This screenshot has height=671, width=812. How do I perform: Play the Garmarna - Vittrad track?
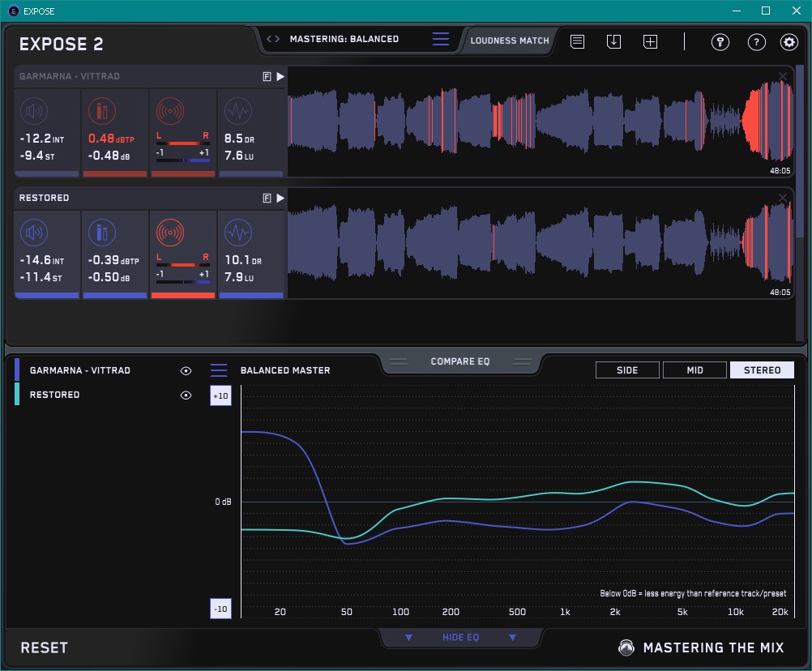[x=280, y=77]
